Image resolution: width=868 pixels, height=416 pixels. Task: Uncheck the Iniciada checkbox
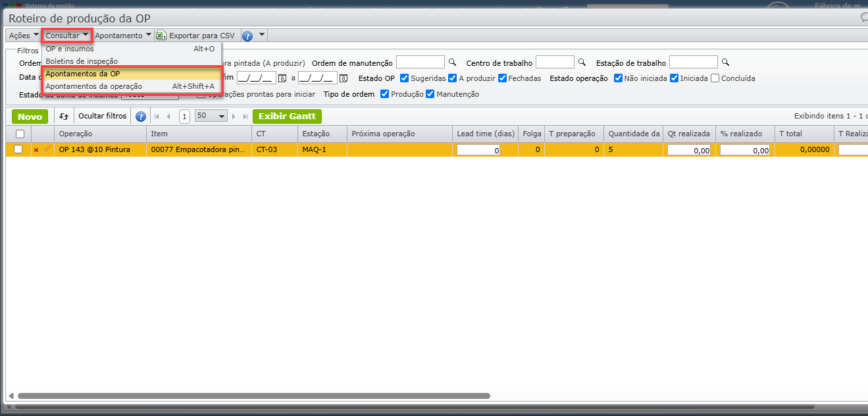pos(674,78)
